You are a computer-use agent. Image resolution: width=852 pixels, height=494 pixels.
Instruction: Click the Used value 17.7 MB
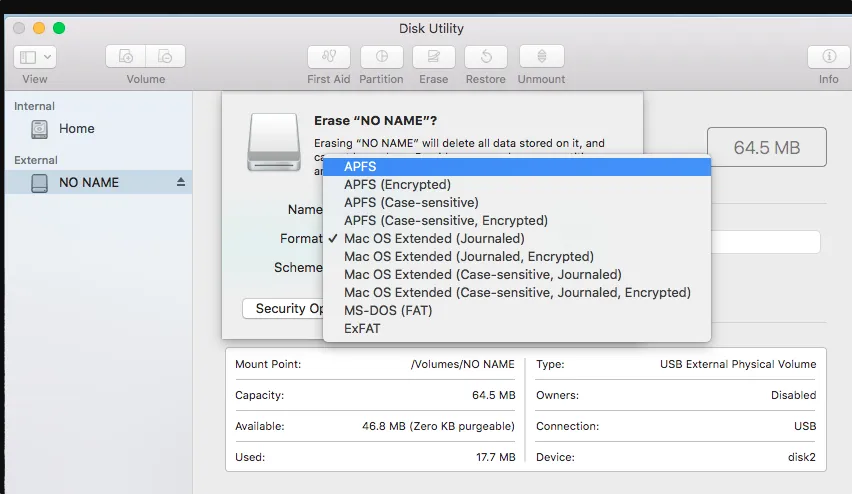click(x=496, y=457)
